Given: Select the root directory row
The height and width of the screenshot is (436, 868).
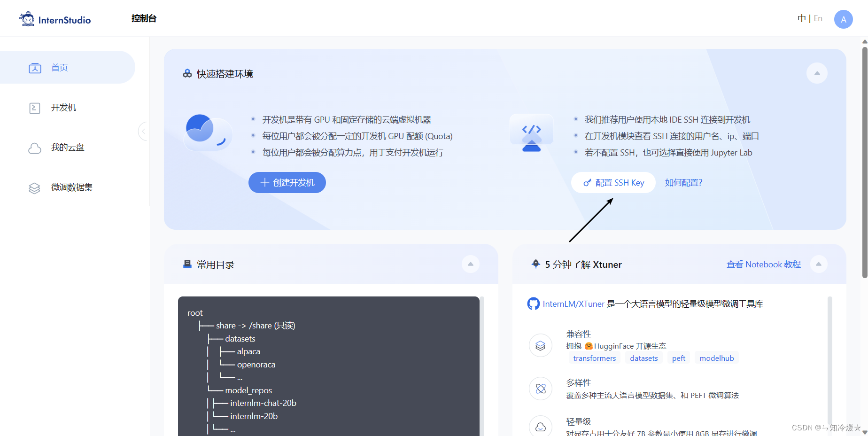Looking at the screenshot, I should [x=195, y=313].
